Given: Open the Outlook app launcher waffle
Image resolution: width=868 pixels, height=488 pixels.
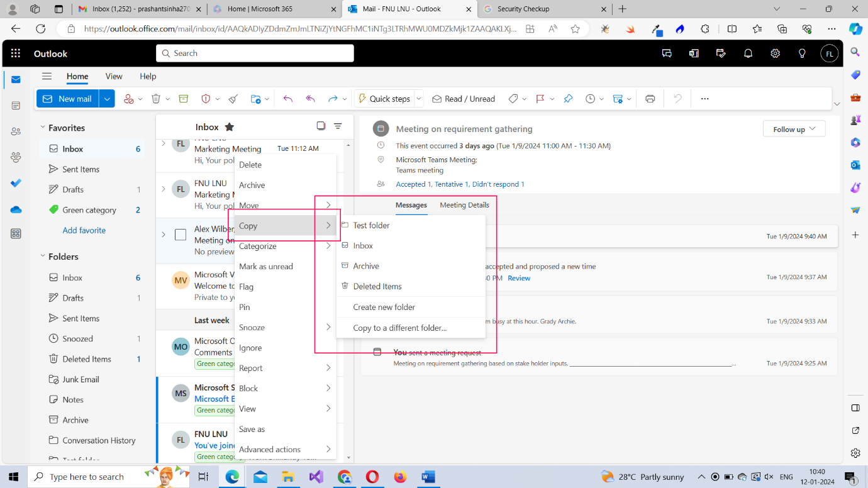Looking at the screenshot, I should point(16,53).
